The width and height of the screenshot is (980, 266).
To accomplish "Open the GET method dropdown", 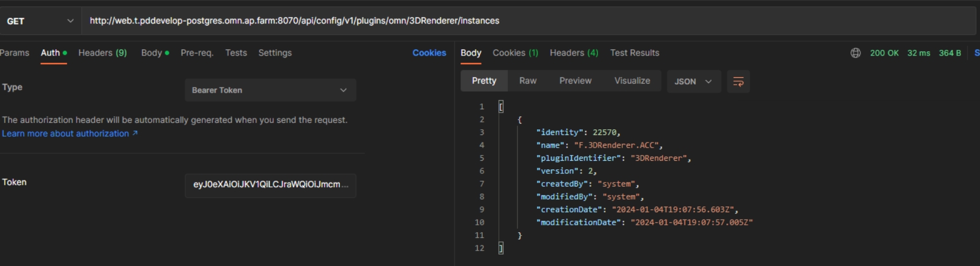I will [40, 21].
